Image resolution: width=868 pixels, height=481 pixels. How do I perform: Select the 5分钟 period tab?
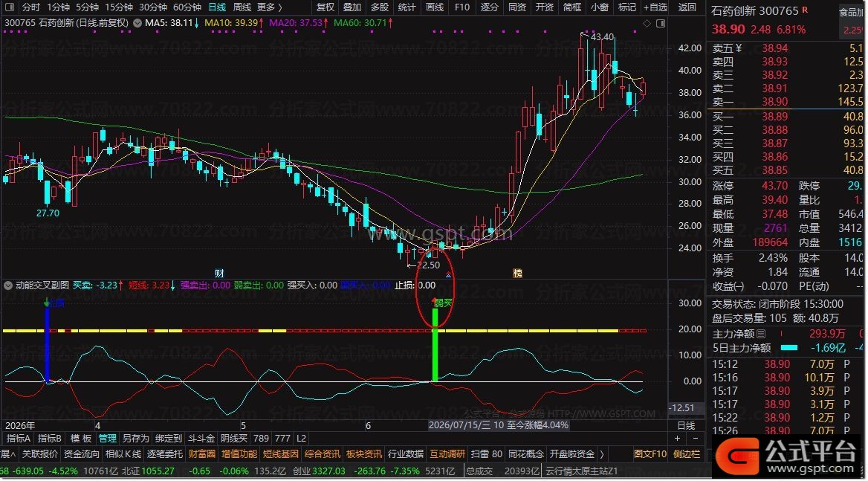pos(88,7)
